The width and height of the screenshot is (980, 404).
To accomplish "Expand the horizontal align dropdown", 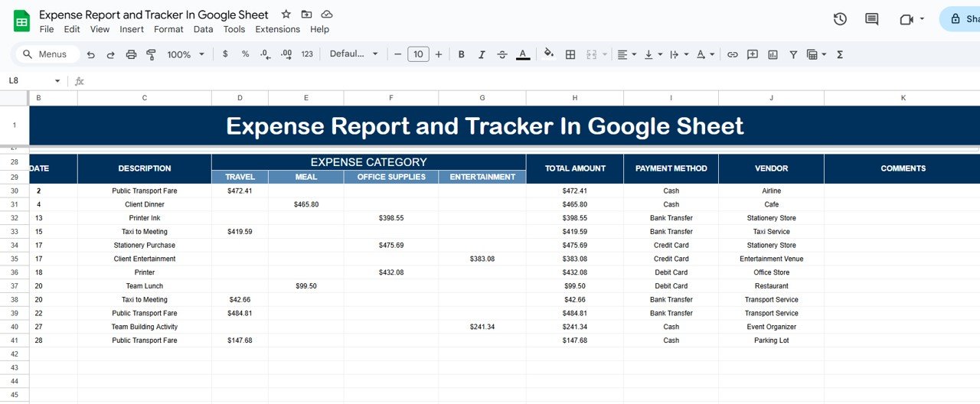I will pyautogui.click(x=627, y=54).
